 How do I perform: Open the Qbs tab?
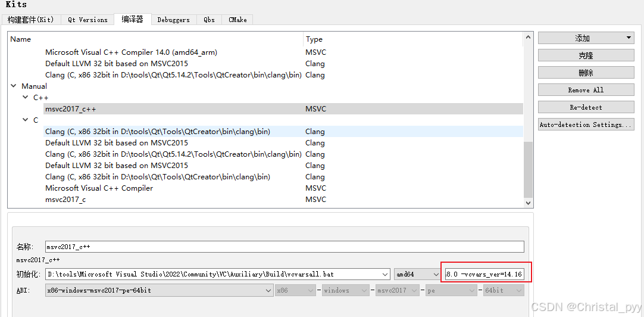(209, 20)
